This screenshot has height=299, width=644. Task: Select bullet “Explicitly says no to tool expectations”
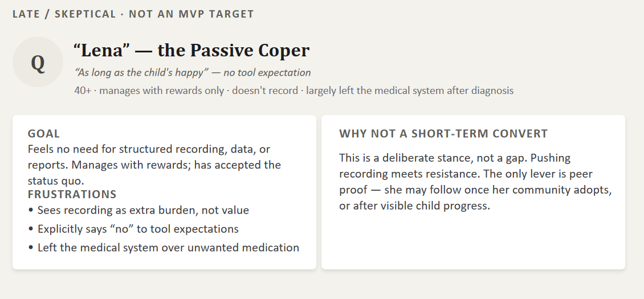(133, 229)
